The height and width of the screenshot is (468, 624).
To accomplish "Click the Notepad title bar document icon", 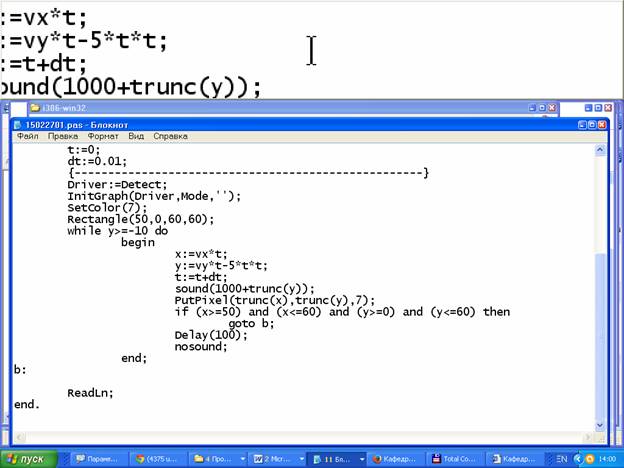I will (18, 125).
